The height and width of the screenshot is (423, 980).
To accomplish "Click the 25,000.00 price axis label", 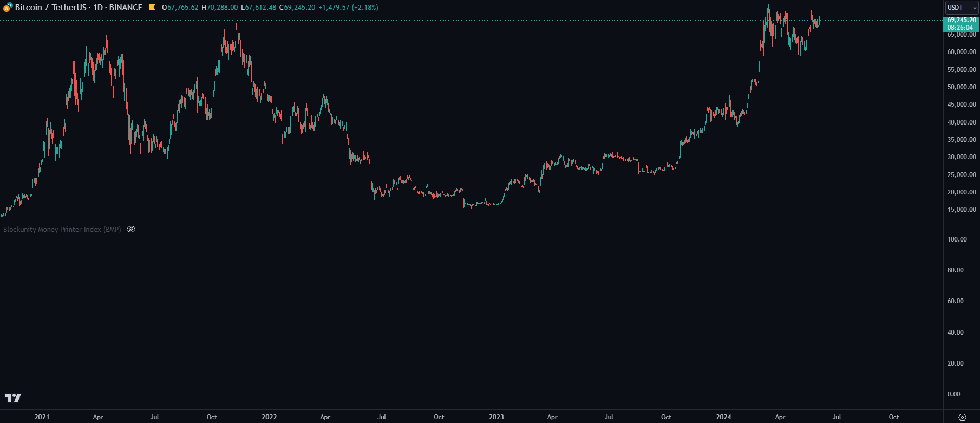I will click(x=962, y=175).
